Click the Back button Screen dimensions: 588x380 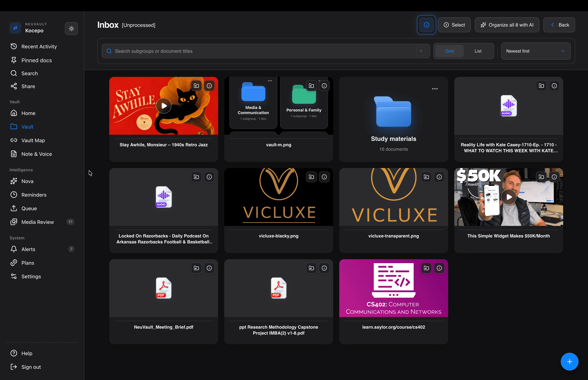[x=559, y=25]
